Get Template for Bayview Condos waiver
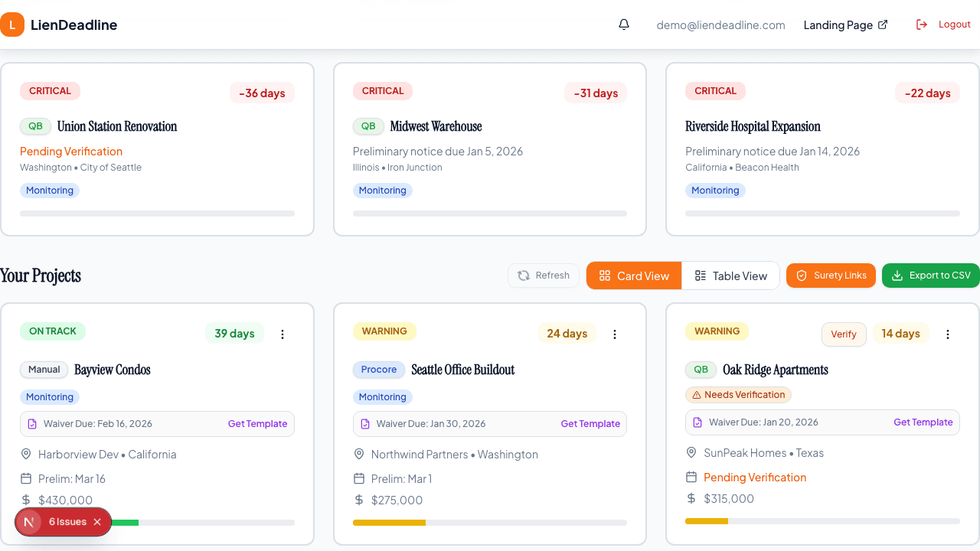 point(257,424)
